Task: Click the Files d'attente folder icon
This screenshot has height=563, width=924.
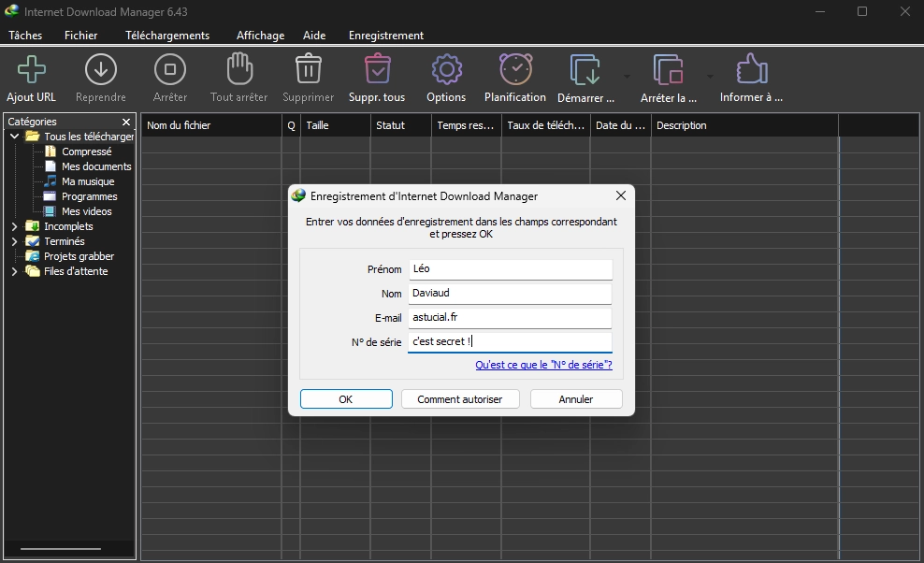Action: (x=32, y=271)
